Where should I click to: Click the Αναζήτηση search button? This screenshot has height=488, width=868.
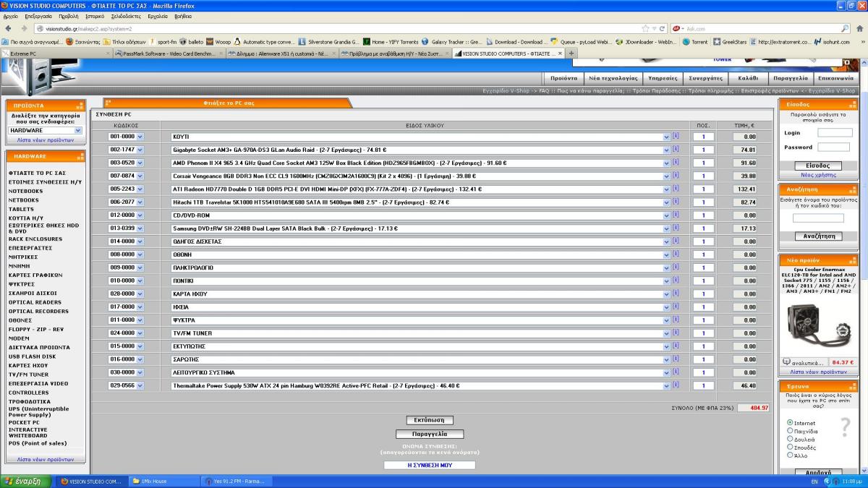(818, 236)
